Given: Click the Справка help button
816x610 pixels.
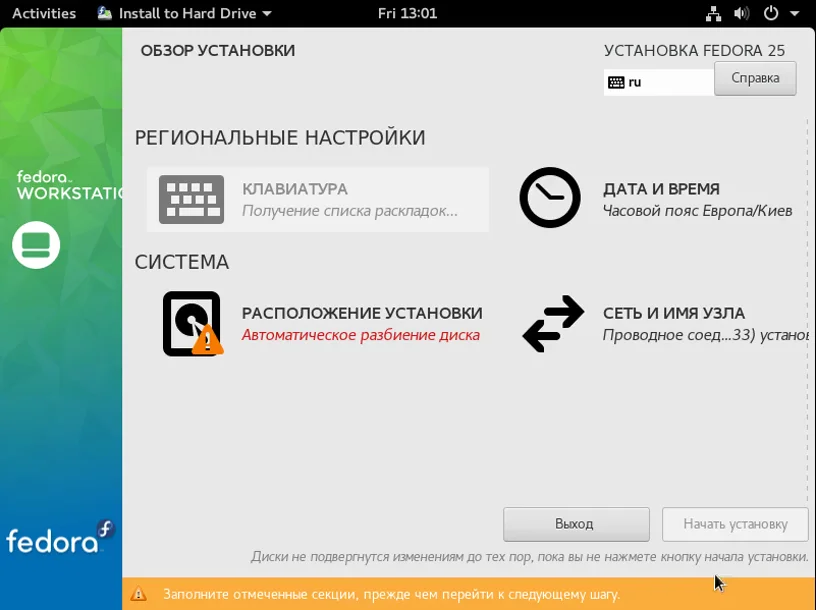Looking at the screenshot, I should (x=755, y=78).
